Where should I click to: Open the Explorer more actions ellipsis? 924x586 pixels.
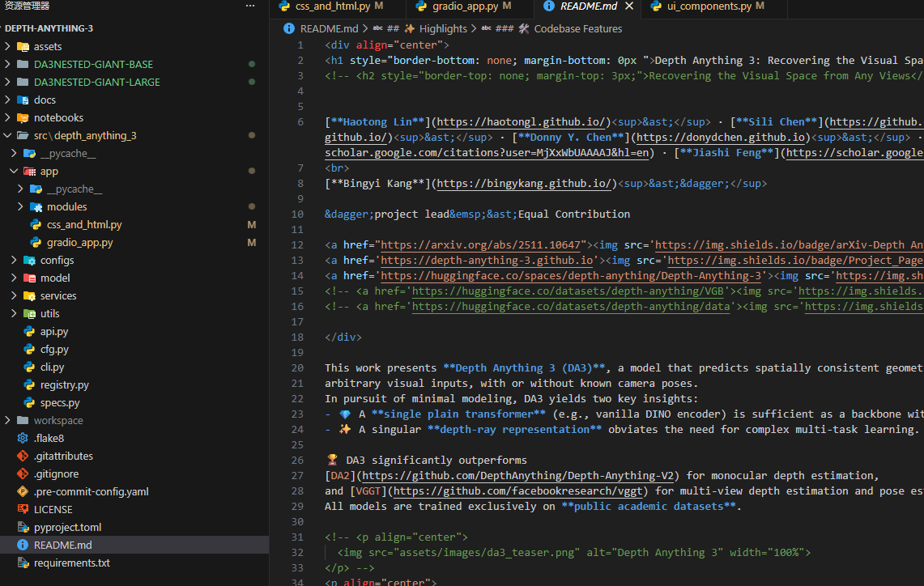point(250,6)
